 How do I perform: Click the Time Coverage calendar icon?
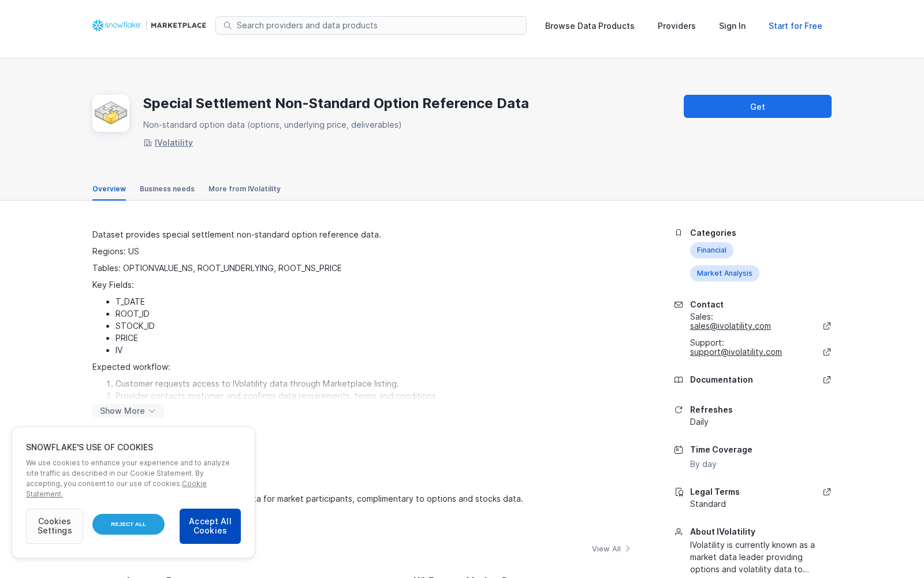679,450
